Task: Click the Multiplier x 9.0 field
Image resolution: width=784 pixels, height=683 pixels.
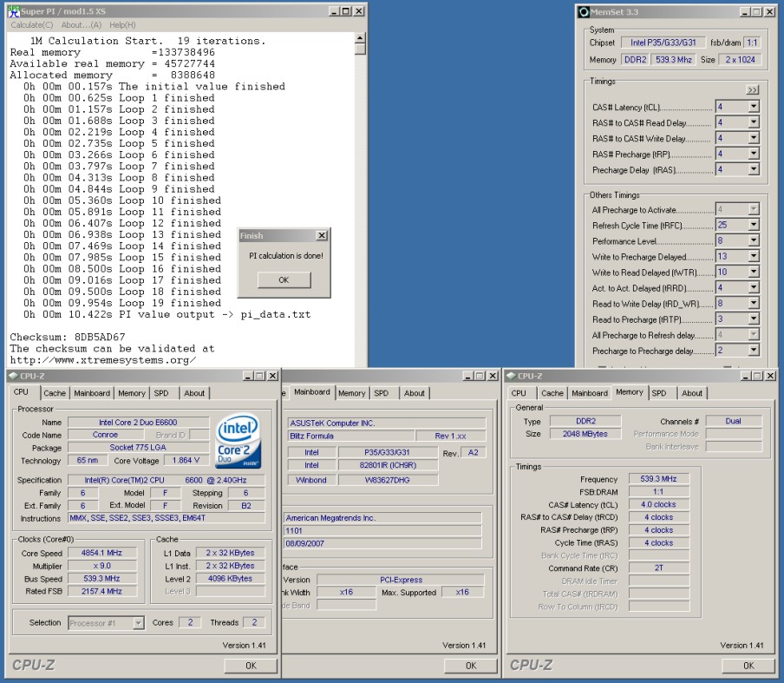Action: pyautogui.click(x=102, y=566)
